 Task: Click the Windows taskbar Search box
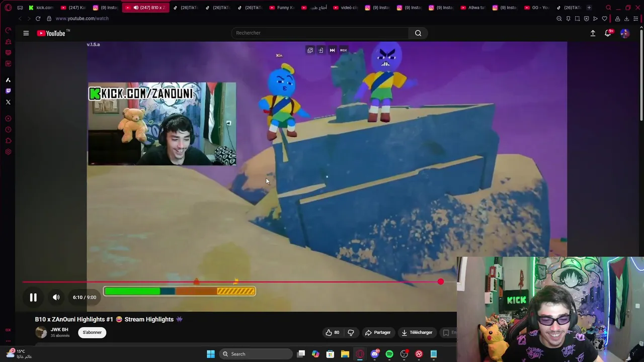pyautogui.click(x=257, y=354)
